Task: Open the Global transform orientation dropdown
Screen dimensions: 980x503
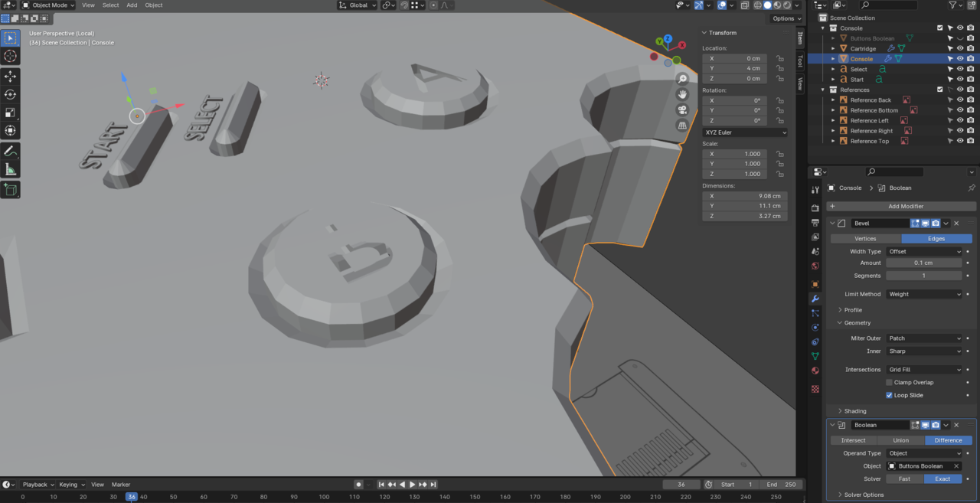Action: click(358, 5)
